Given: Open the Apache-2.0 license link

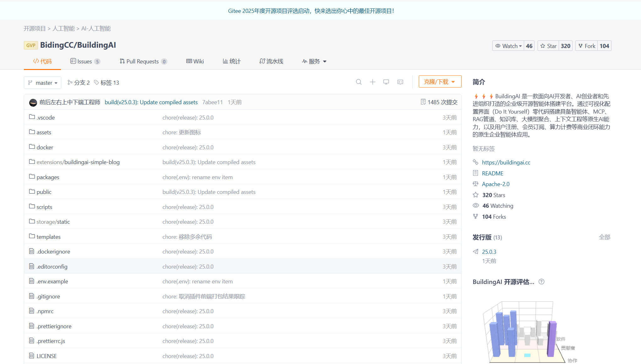Looking at the screenshot, I should click(496, 184).
